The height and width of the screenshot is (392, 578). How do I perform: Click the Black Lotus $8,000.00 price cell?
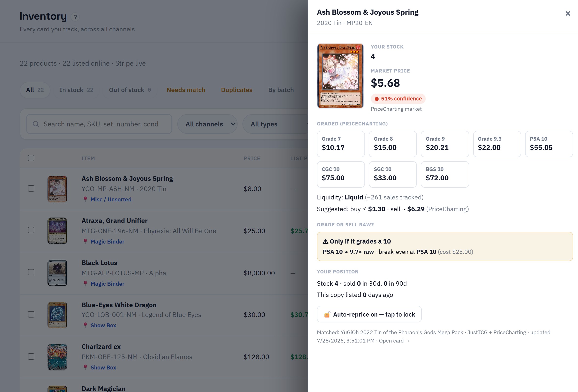[x=259, y=273]
